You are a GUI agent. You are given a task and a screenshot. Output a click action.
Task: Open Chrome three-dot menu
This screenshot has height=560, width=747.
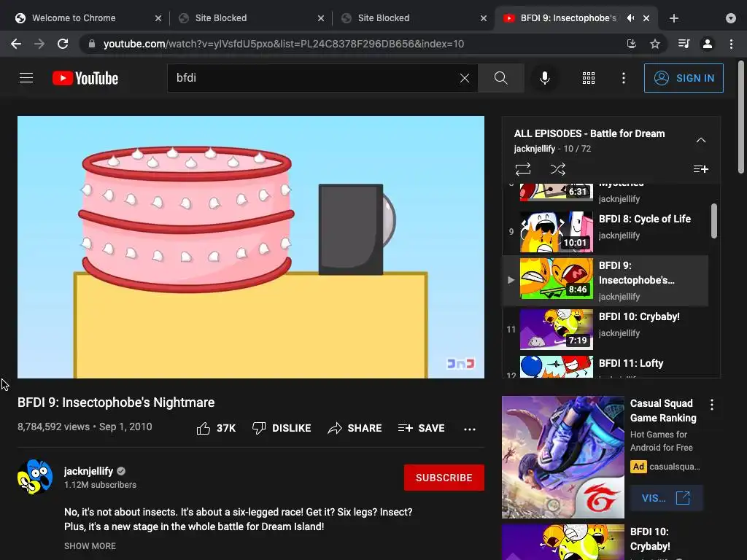[x=731, y=44]
